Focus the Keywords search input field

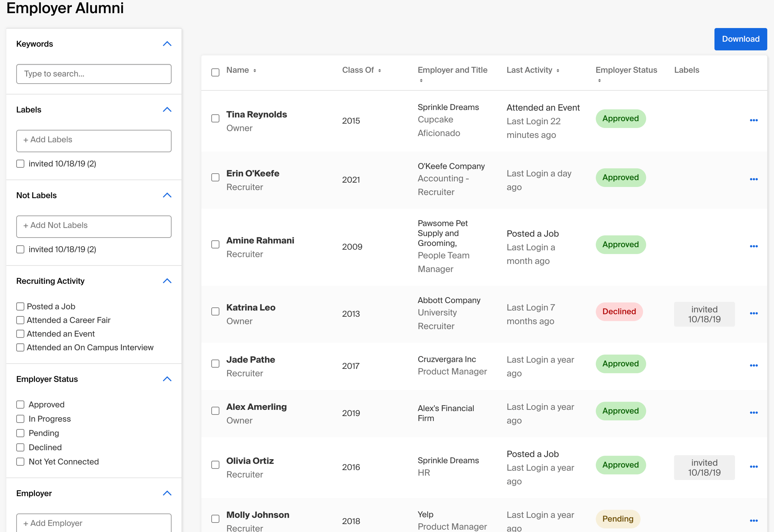coord(94,74)
